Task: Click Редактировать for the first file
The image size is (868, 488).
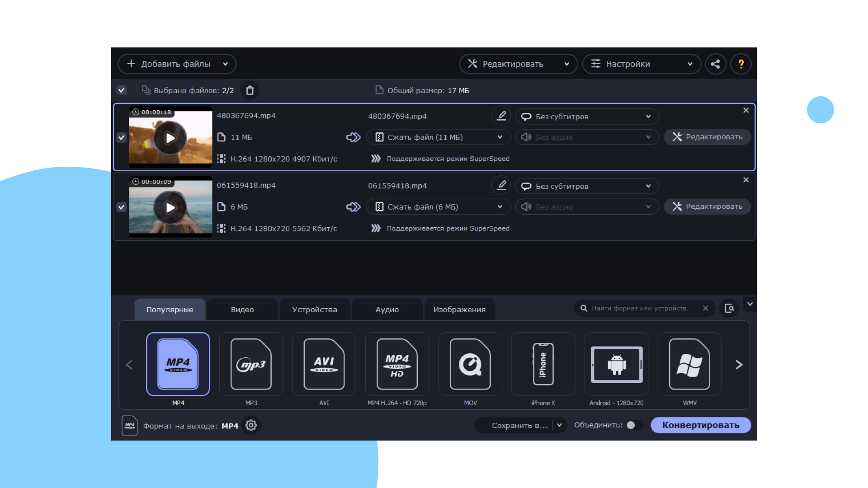Action: (709, 136)
